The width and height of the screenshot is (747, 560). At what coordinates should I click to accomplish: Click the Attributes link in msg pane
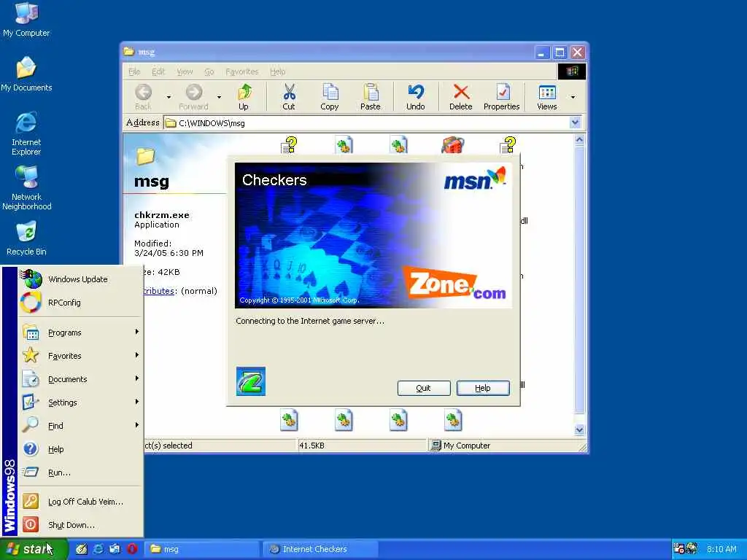tap(159, 291)
